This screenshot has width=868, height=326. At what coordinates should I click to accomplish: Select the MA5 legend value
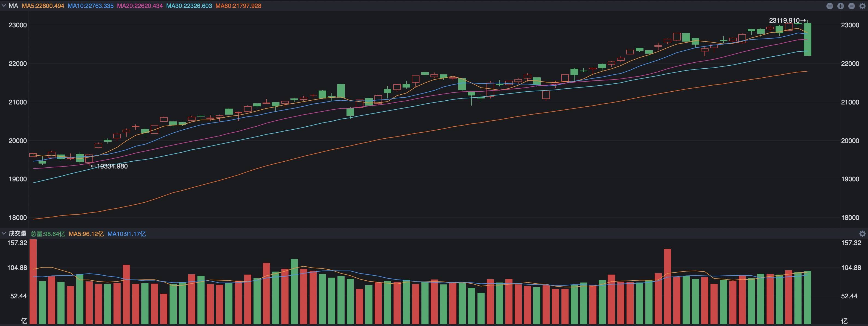[43, 6]
